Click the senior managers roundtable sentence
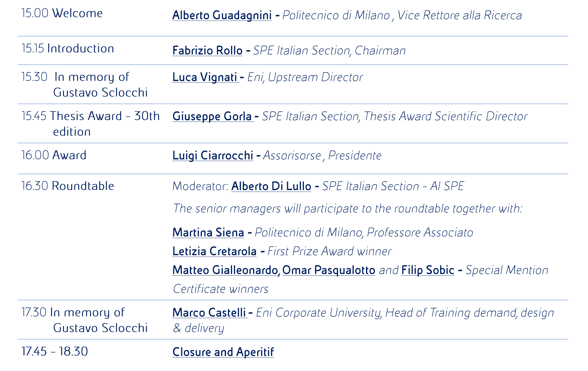Screen dimensions: 588x371 [x=347, y=209]
